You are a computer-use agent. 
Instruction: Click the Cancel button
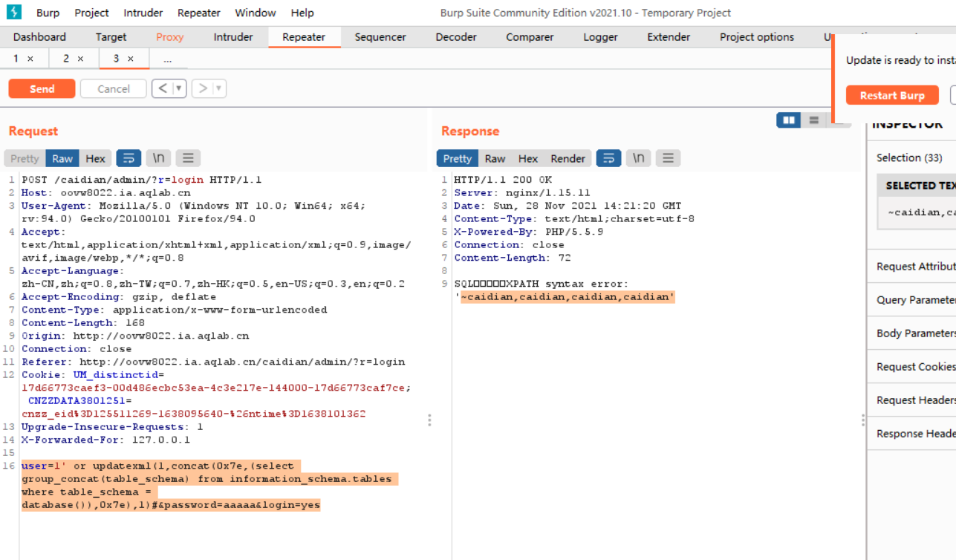coord(114,88)
